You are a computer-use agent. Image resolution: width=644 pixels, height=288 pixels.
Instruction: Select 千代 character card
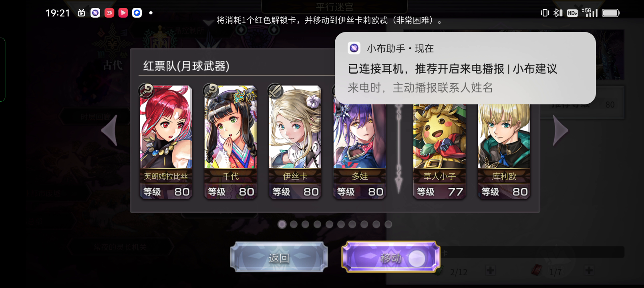[x=230, y=142]
